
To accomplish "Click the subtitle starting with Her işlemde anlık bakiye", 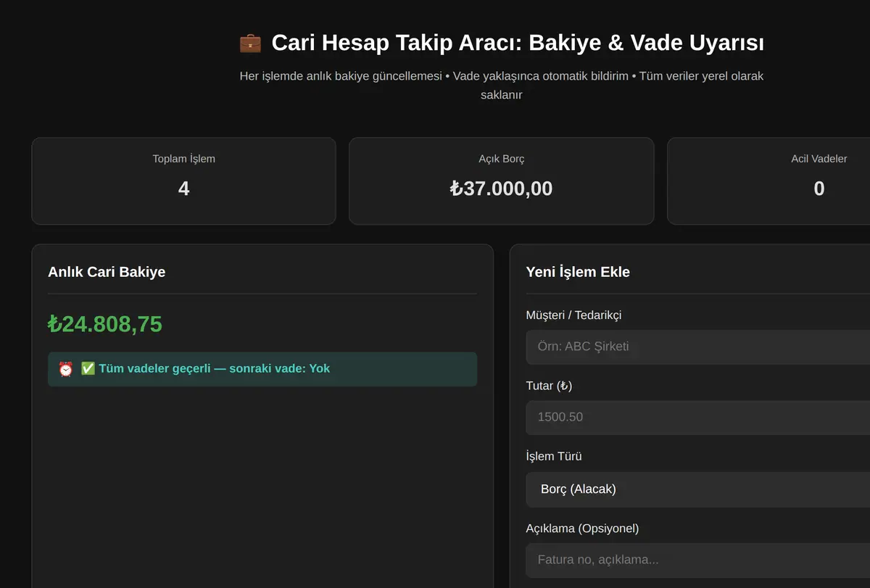I will (501, 86).
